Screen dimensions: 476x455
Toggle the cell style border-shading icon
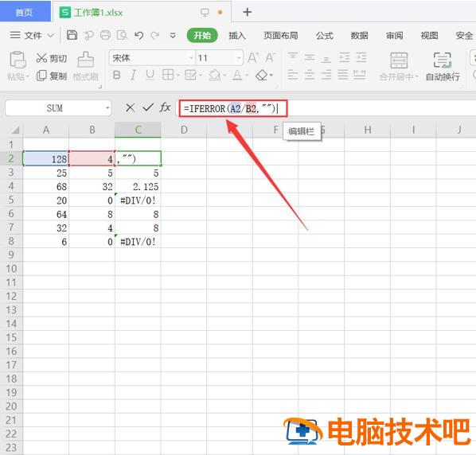191,75
